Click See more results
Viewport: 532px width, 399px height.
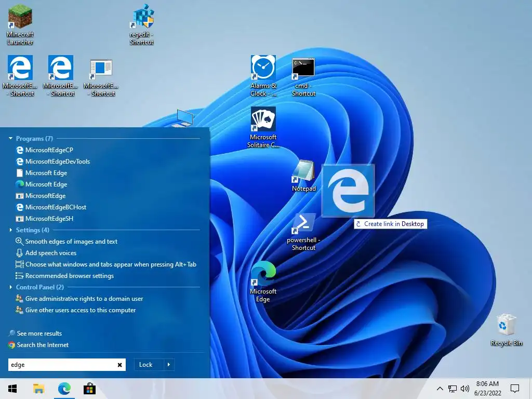click(x=35, y=334)
